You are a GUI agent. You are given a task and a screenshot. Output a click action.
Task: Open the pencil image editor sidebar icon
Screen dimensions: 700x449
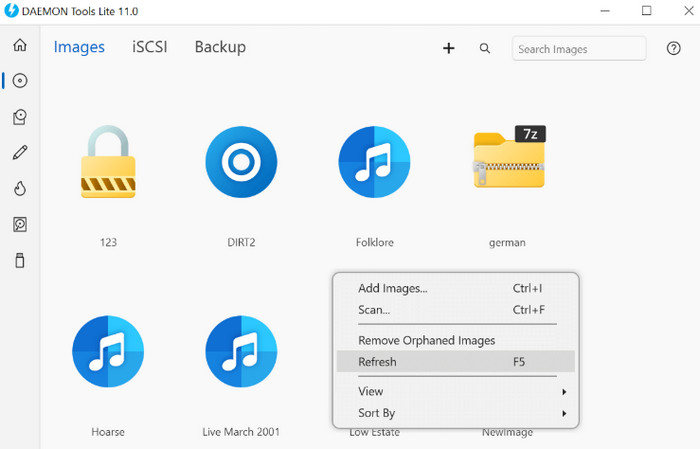(x=20, y=153)
